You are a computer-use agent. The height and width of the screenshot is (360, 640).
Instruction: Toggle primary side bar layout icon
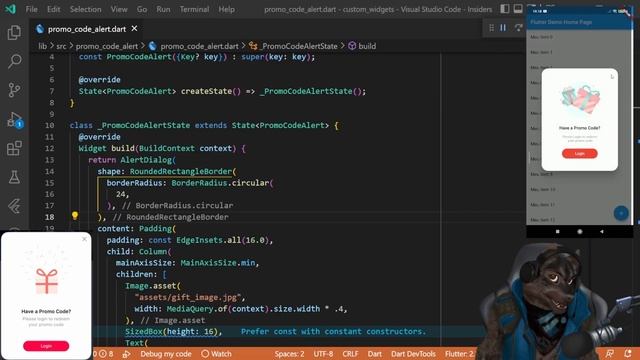click(505, 9)
